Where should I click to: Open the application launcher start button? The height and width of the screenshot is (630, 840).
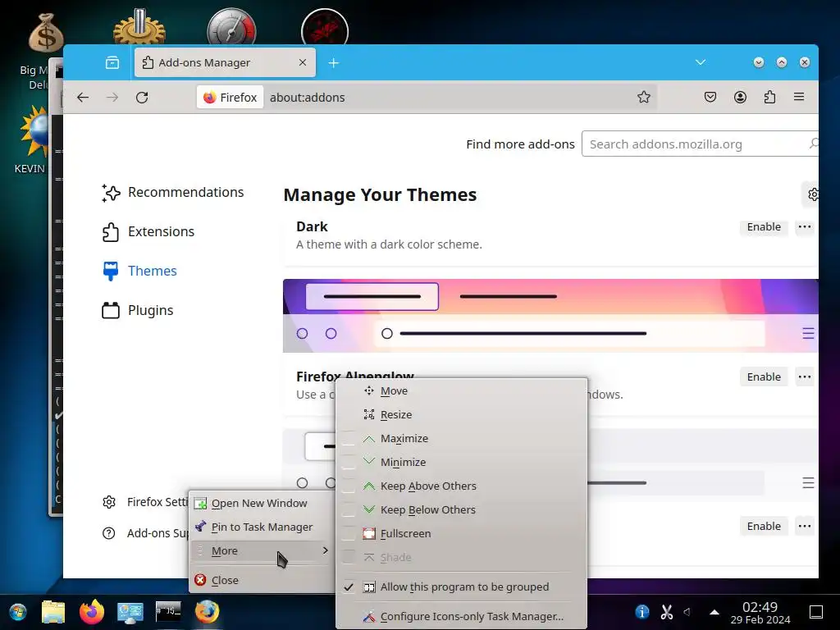pos(18,612)
